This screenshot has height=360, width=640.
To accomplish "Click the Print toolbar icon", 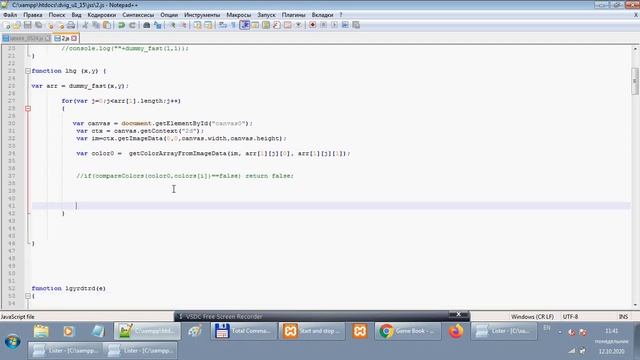I will (x=71, y=25).
